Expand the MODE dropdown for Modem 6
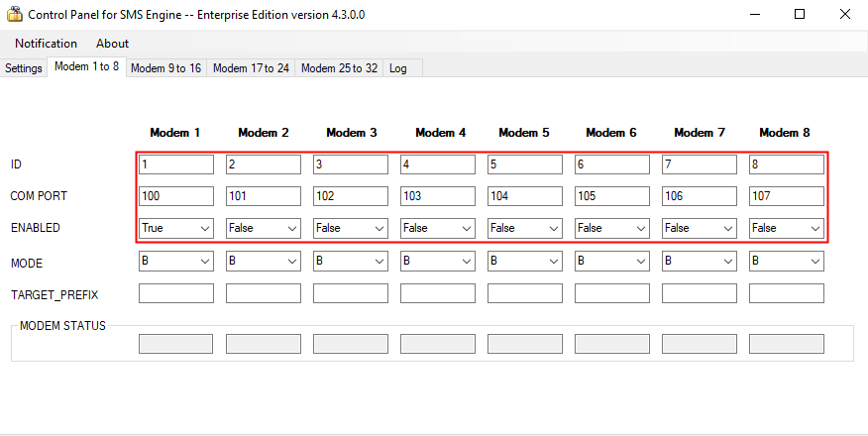The image size is (868, 436). [611, 261]
